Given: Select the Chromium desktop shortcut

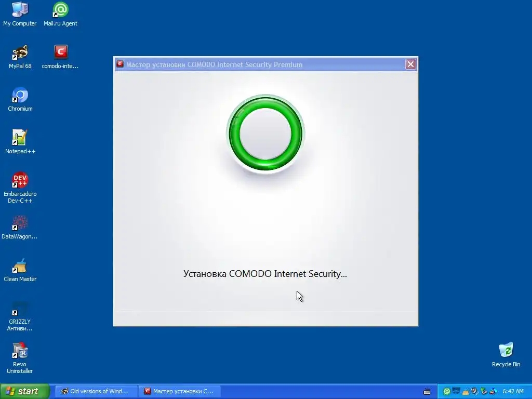Looking at the screenshot, I should pos(20,99).
